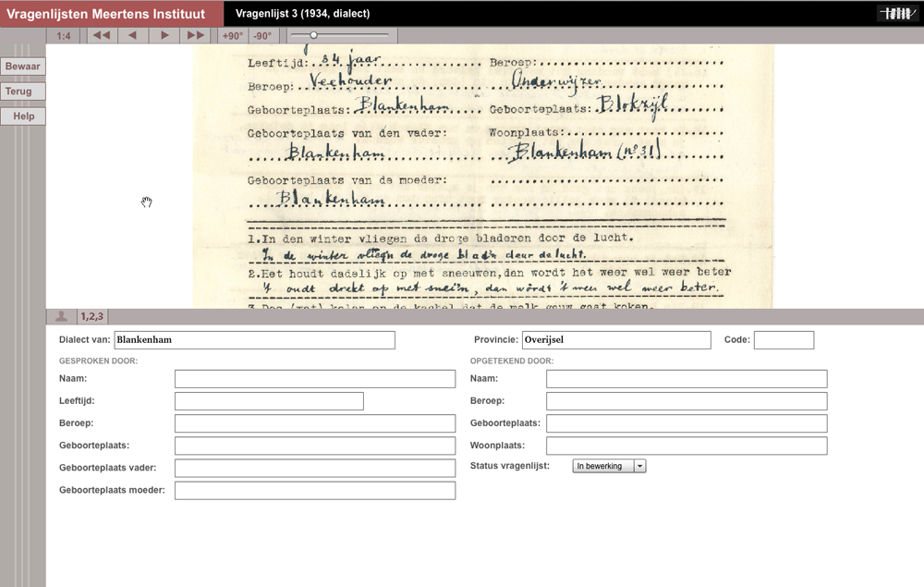Click the 1:4 zoom ratio button
The image size is (924, 587).
[x=64, y=36]
